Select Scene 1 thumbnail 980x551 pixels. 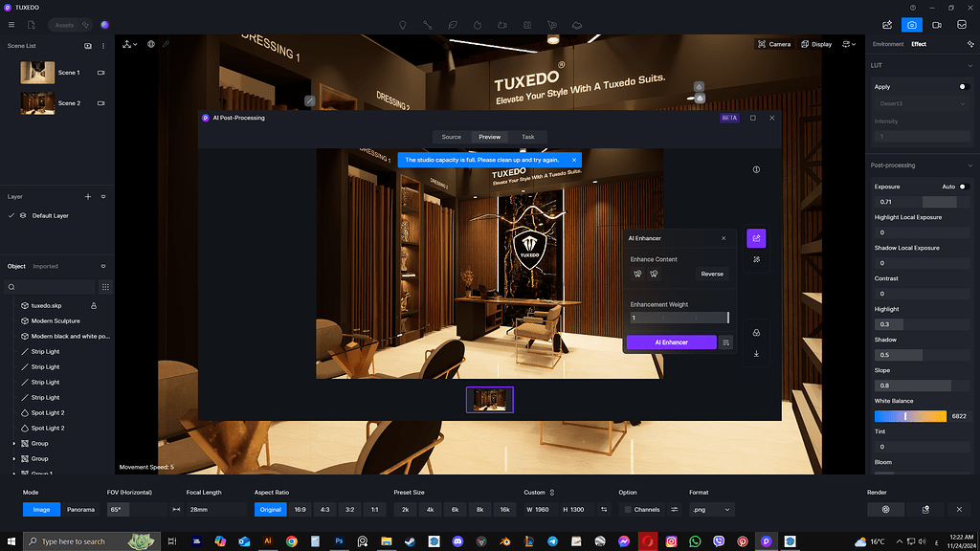37,73
